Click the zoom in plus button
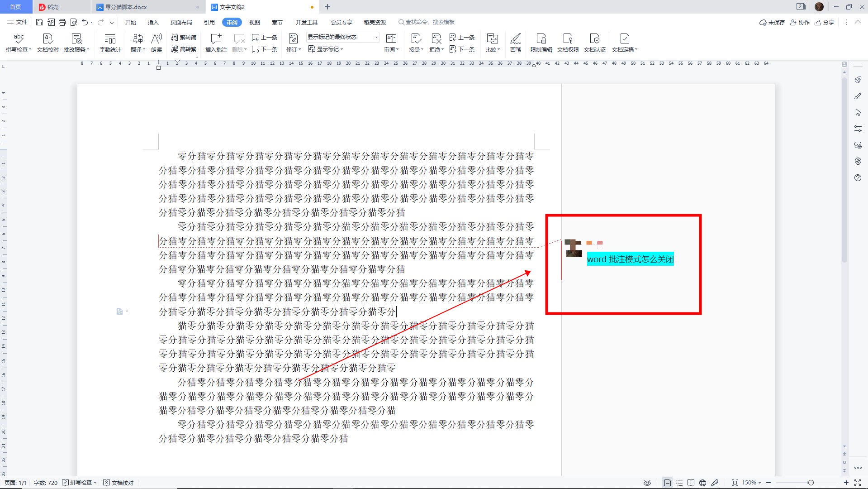The image size is (868, 489). pyautogui.click(x=846, y=483)
